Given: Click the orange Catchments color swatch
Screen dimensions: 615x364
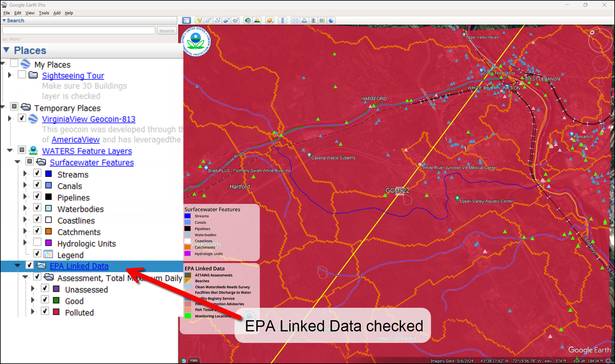Looking at the screenshot, I should pos(49,231).
